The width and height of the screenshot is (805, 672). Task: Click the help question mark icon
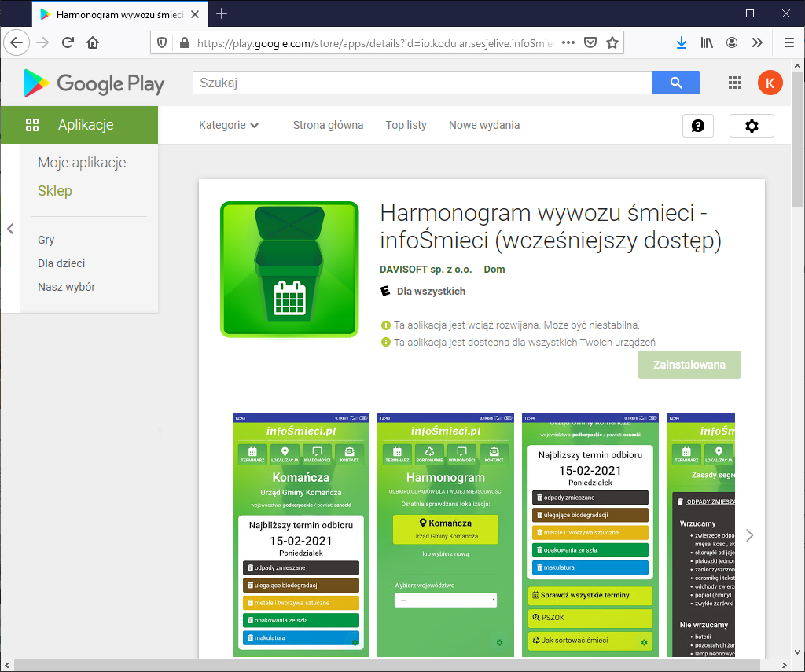click(697, 125)
